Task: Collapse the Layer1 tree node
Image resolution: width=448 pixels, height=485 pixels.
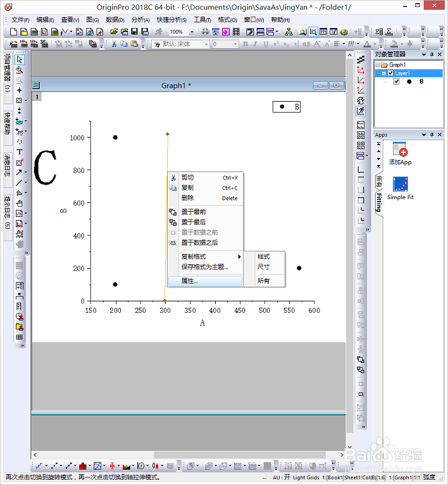Action: (x=383, y=74)
